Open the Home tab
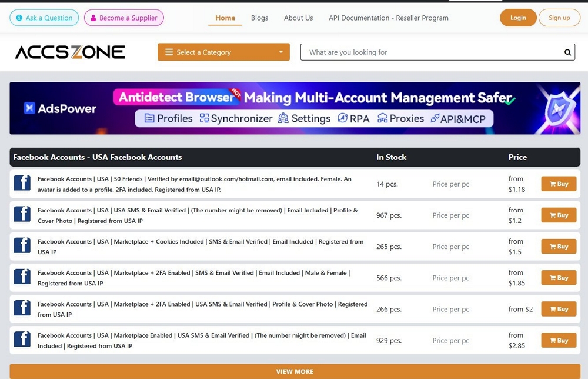This screenshot has width=588, height=379. coord(225,18)
